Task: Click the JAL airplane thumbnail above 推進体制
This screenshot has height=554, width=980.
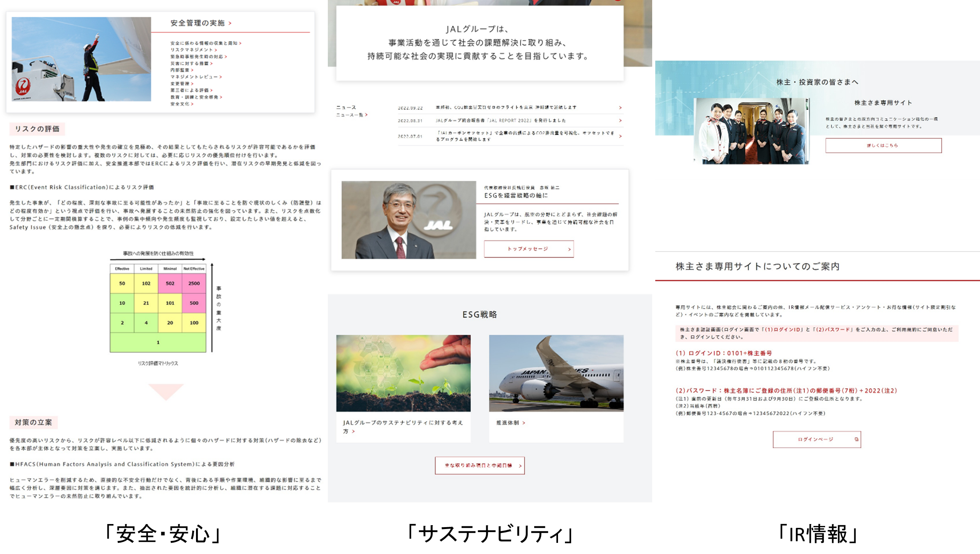Action: pos(556,373)
